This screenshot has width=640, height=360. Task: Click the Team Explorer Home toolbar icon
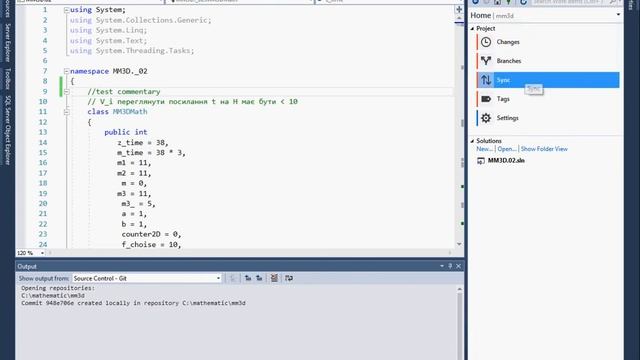[498, 2]
